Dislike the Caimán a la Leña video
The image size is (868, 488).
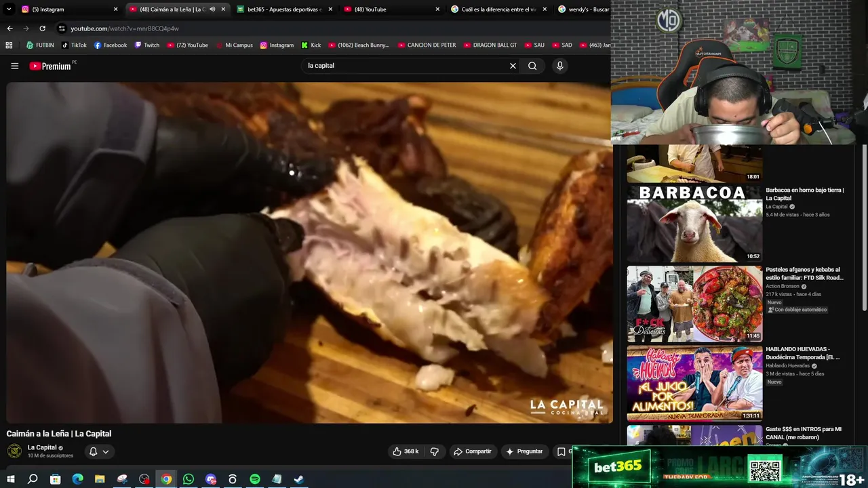tap(435, 451)
